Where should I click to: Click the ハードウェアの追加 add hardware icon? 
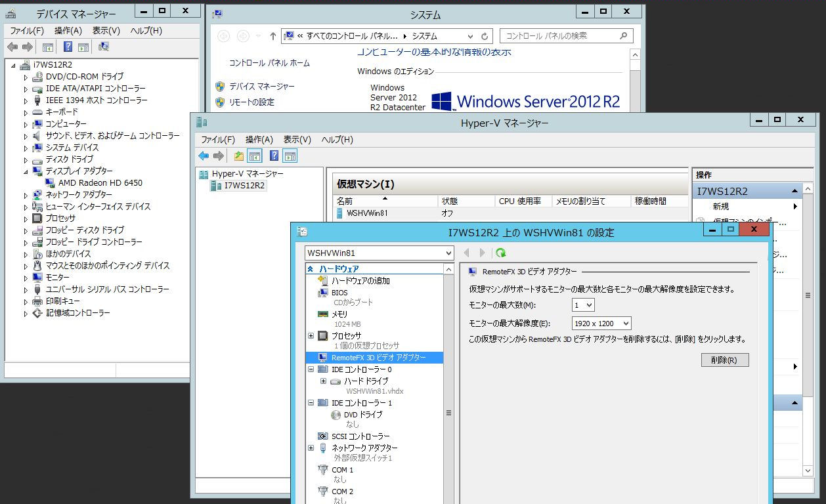tap(323, 281)
